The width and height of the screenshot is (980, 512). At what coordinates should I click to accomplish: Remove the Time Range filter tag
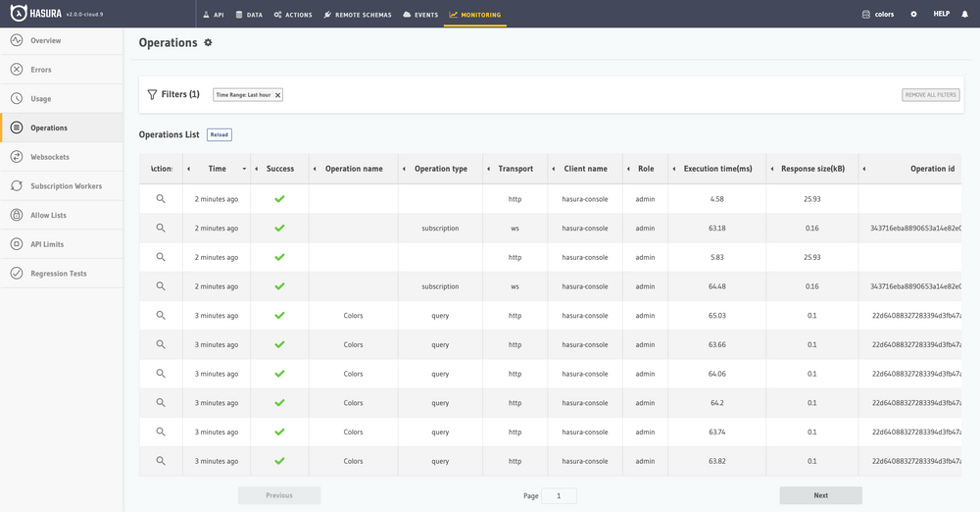[x=277, y=95]
